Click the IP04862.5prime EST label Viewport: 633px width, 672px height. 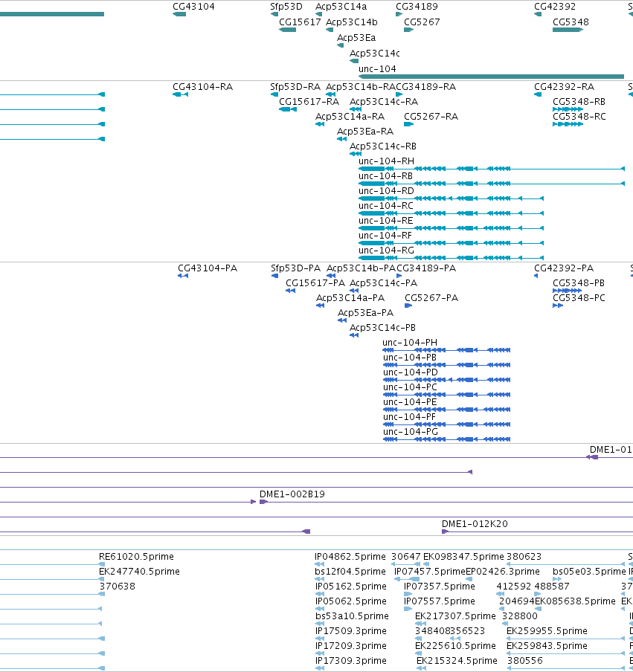(350, 556)
